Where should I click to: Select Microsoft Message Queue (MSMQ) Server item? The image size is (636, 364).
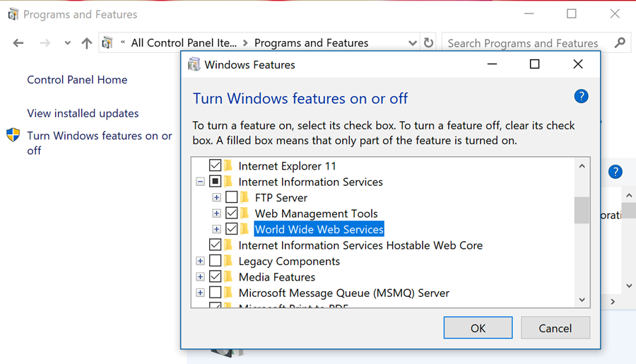344,293
